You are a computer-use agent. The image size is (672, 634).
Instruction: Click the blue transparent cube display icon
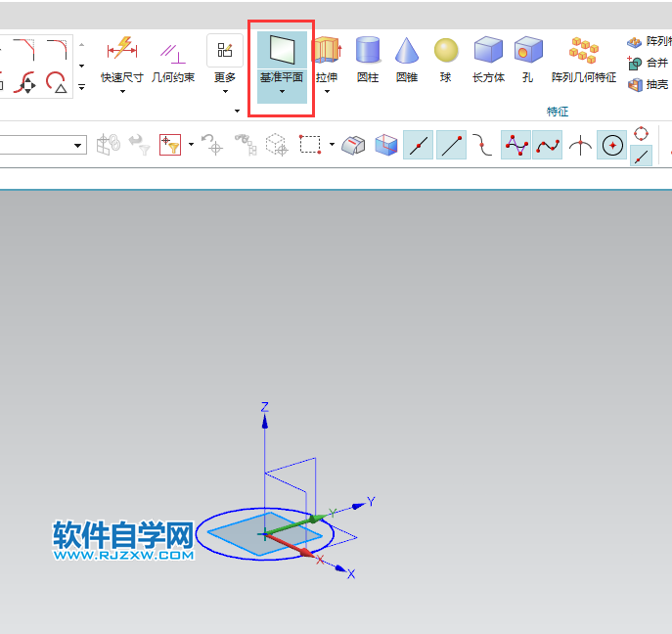click(x=386, y=145)
